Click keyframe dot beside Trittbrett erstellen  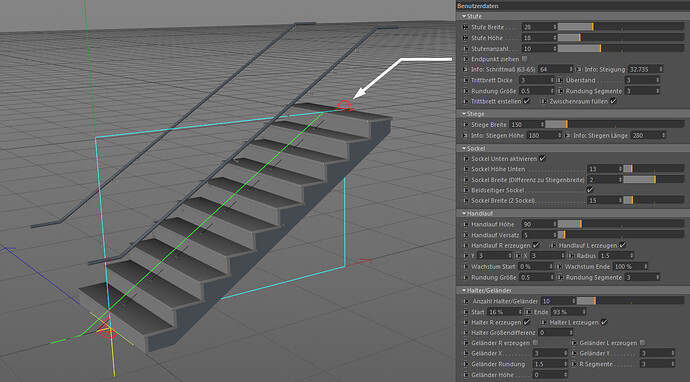pyautogui.click(x=466, y=101)
